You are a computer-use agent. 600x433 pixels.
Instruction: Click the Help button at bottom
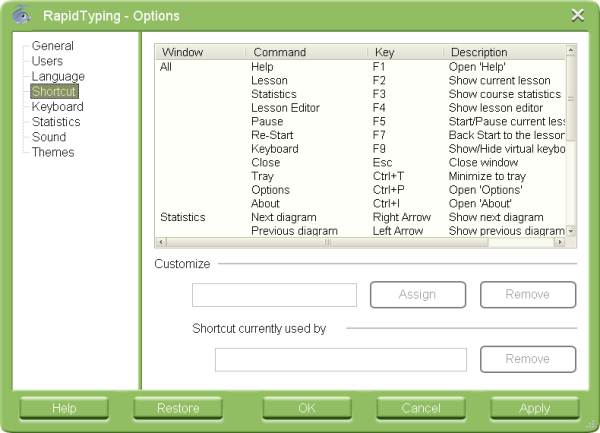(x=64, y=408)
